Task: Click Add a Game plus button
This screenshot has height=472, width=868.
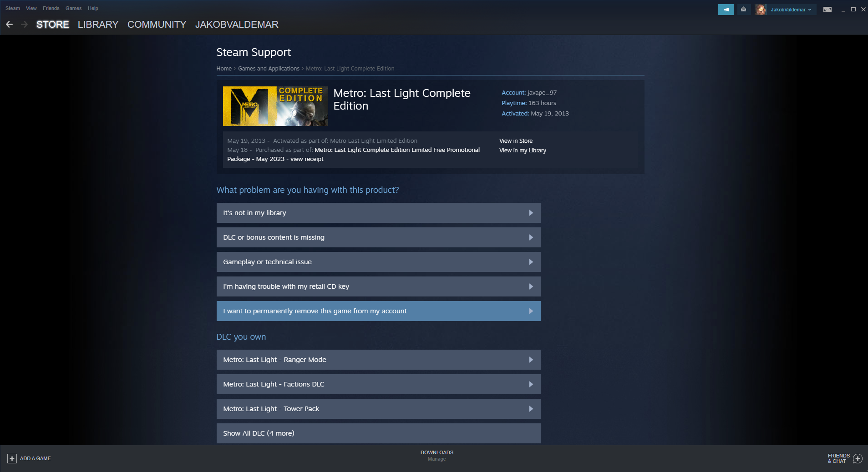Action: point(12,458)
